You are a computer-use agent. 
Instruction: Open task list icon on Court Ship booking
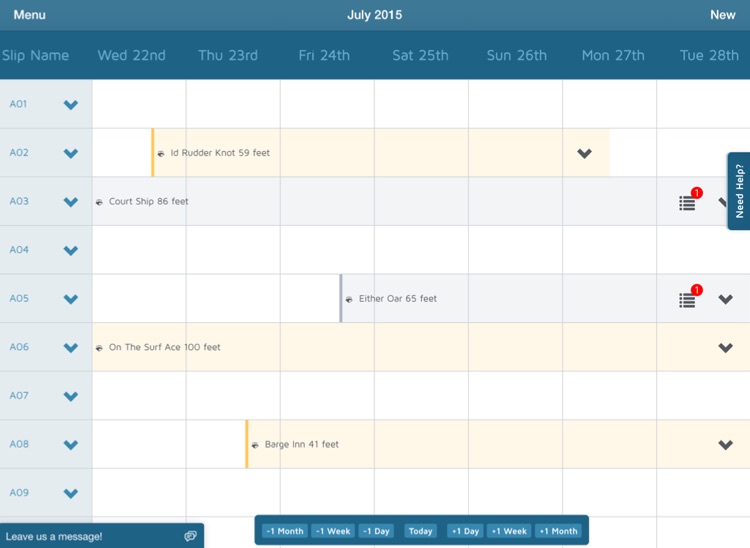coord(687,203)
